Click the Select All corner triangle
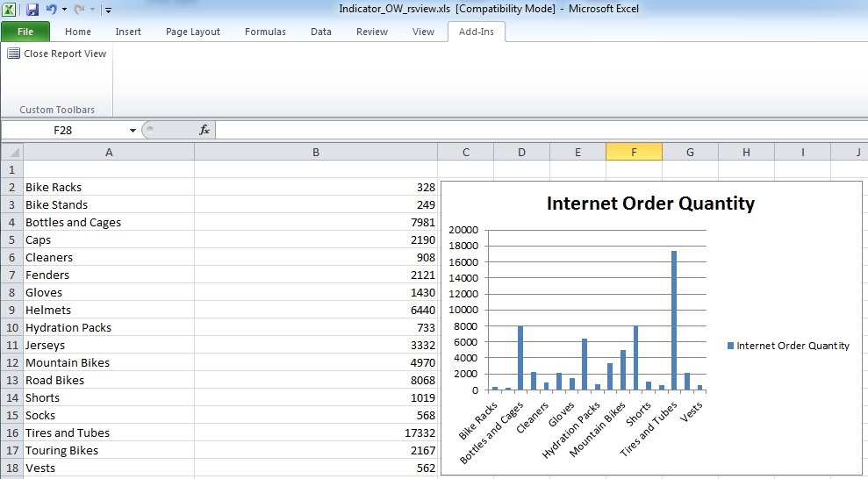868x479 pixels. 12,152
